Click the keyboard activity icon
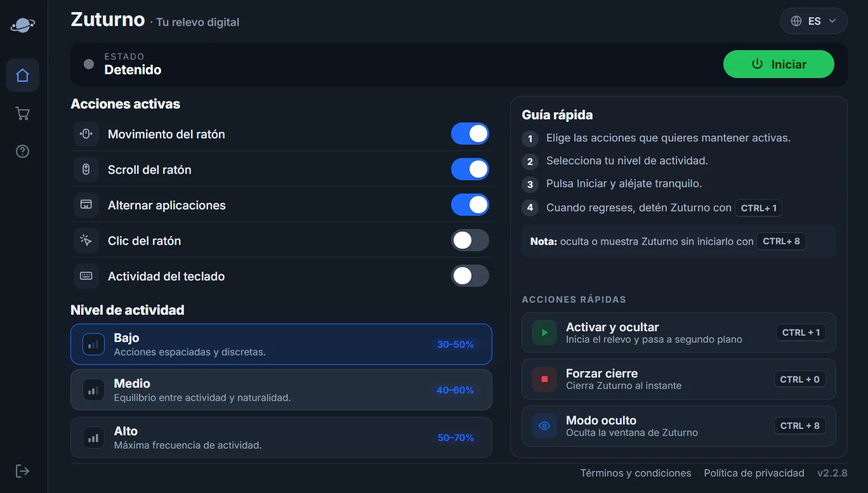Viewport: 868px width, 493px height. 86,276
